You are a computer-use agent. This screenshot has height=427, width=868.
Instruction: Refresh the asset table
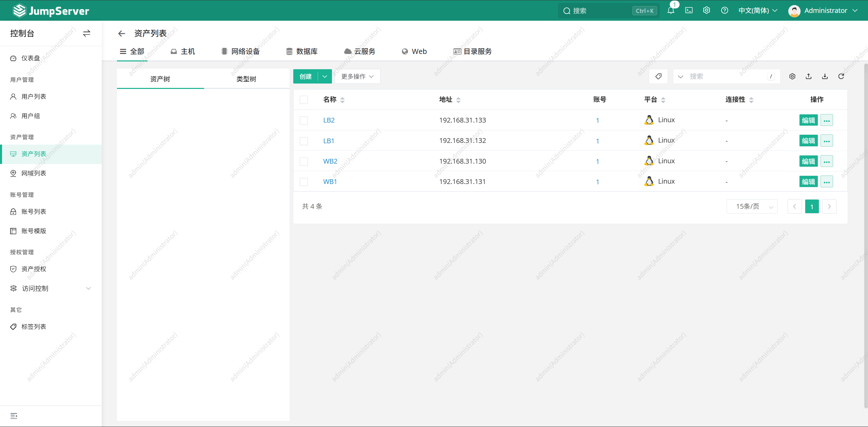(841, 76)
